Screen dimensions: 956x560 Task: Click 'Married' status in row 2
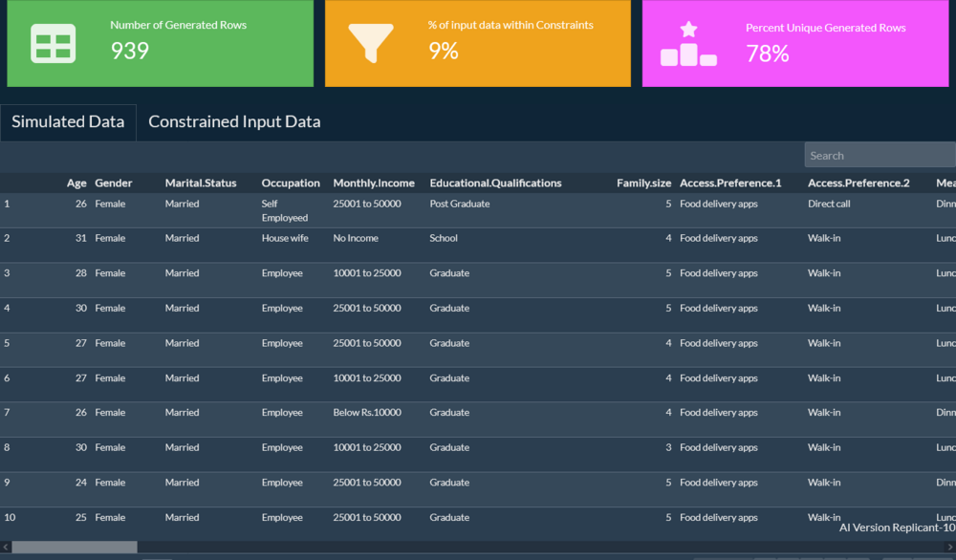click(182, 238)
